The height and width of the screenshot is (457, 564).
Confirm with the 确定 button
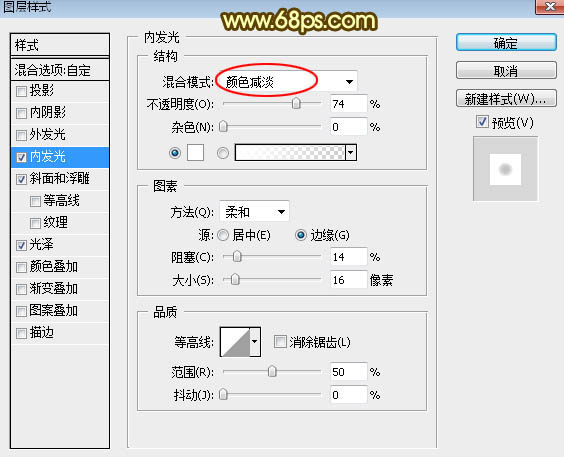tap(506, 43)
